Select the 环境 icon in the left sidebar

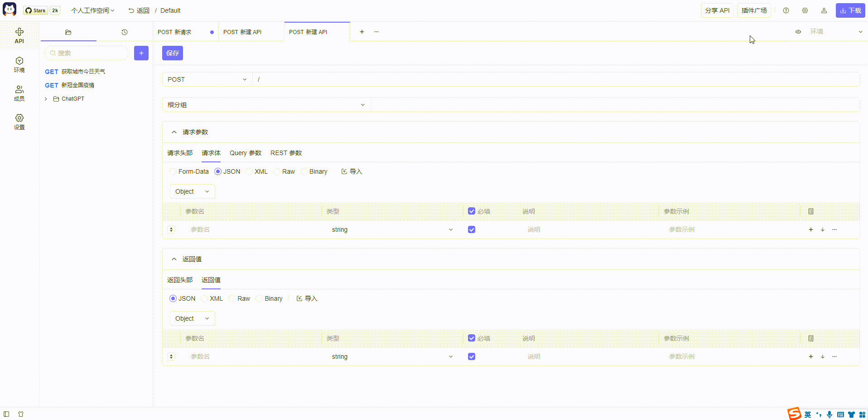(x=19, y=64)
